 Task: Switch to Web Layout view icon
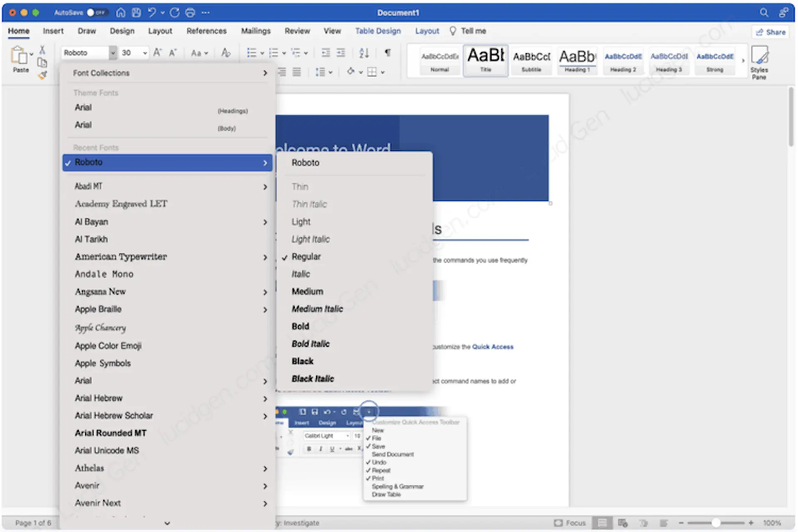pyautogui.click(x=623, y=523)
